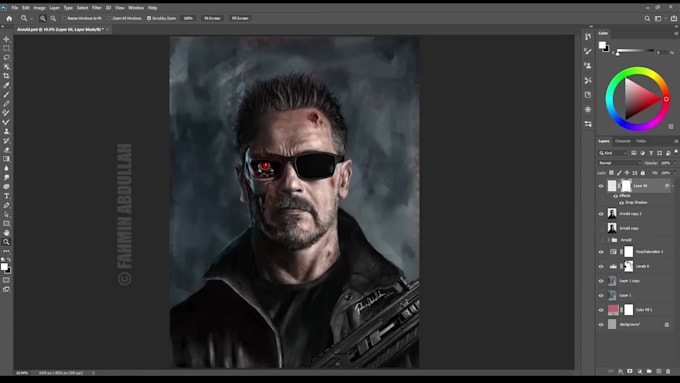Uncheck the Scrubby Zoom checkbox

pos(149,18)
